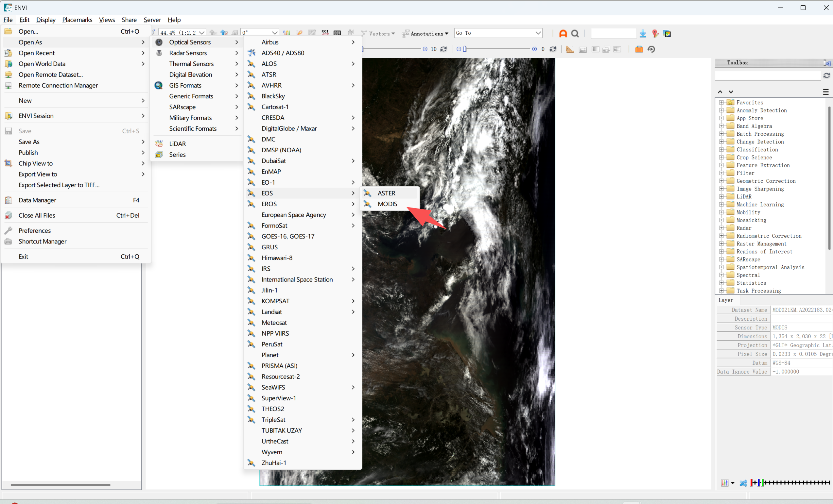Open the rotation angle dropdown

[275, 33]
